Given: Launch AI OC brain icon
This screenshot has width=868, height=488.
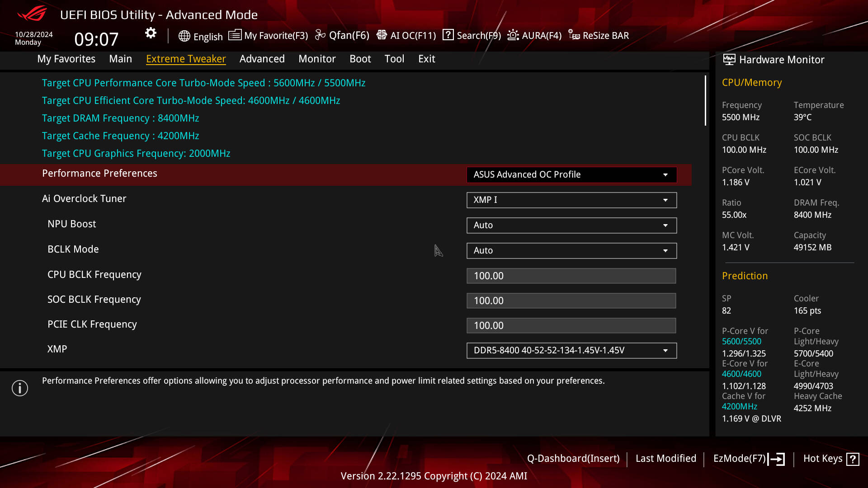Looking at the screenshot, I should pos(382,35).
